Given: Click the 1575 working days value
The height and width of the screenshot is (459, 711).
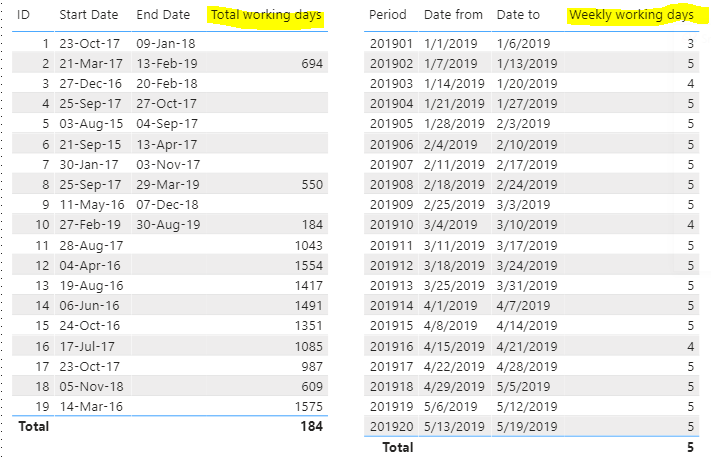Looking at the screenshot, I should (x=308, y=406).
